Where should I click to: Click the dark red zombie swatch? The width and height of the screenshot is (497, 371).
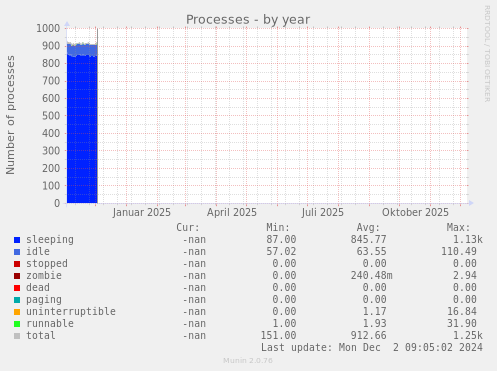17,276
